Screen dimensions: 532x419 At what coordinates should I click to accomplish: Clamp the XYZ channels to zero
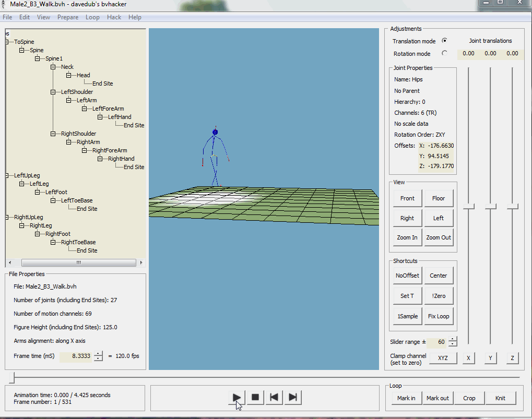pyautogui.click(x=443, y=358)
